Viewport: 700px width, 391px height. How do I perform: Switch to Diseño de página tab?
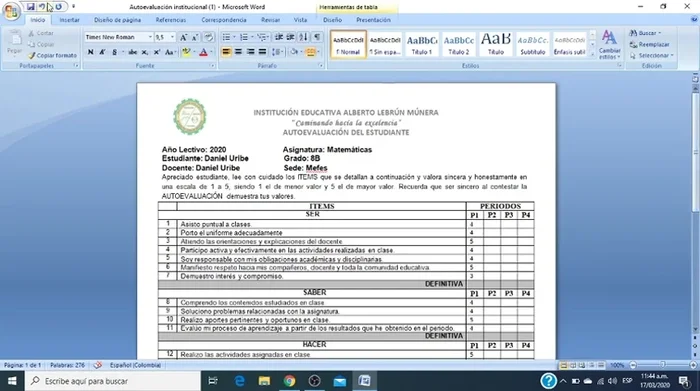[117, 20]
